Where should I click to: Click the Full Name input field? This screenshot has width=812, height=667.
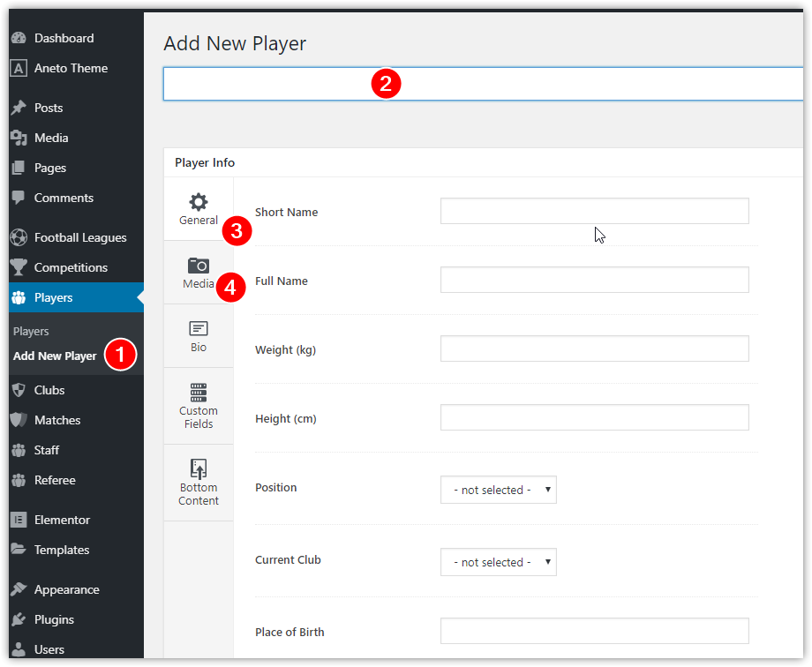click(x=595, y=280)
